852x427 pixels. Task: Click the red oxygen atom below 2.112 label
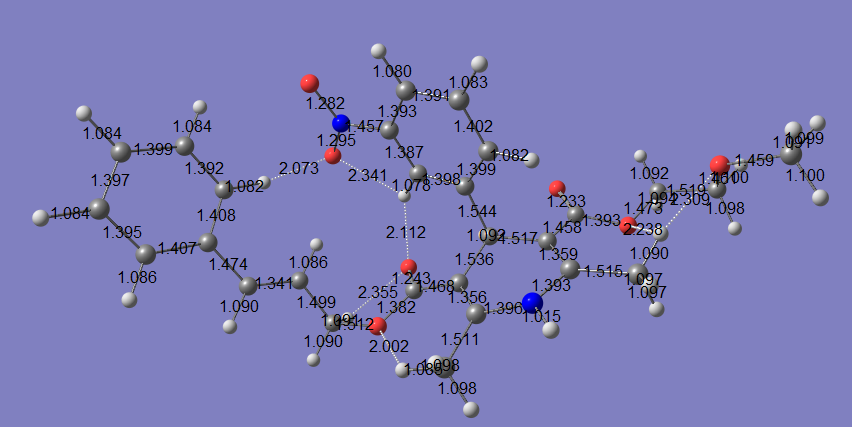click(x=408, y=267)
